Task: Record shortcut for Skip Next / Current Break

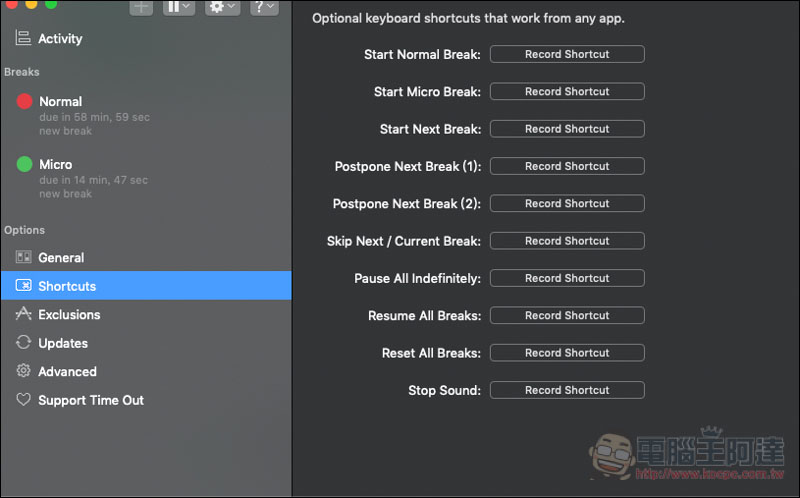Action: point(567,241)
